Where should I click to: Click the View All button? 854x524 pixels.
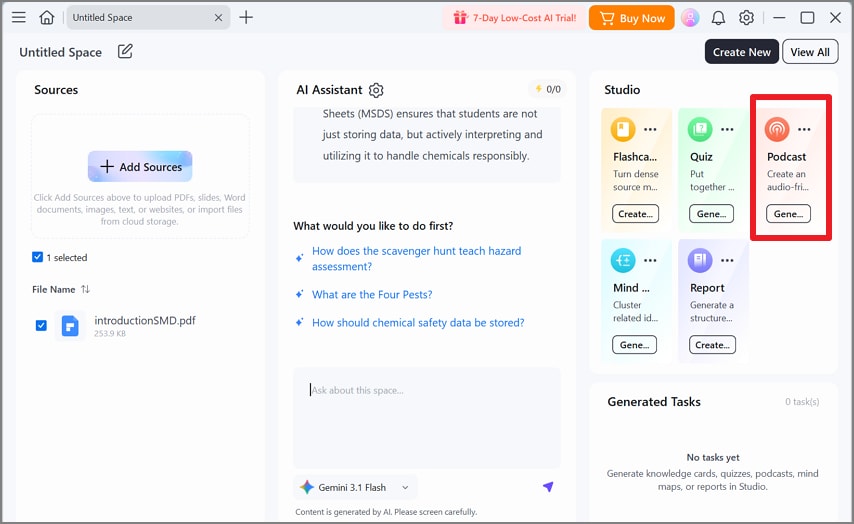pos(810,52)
